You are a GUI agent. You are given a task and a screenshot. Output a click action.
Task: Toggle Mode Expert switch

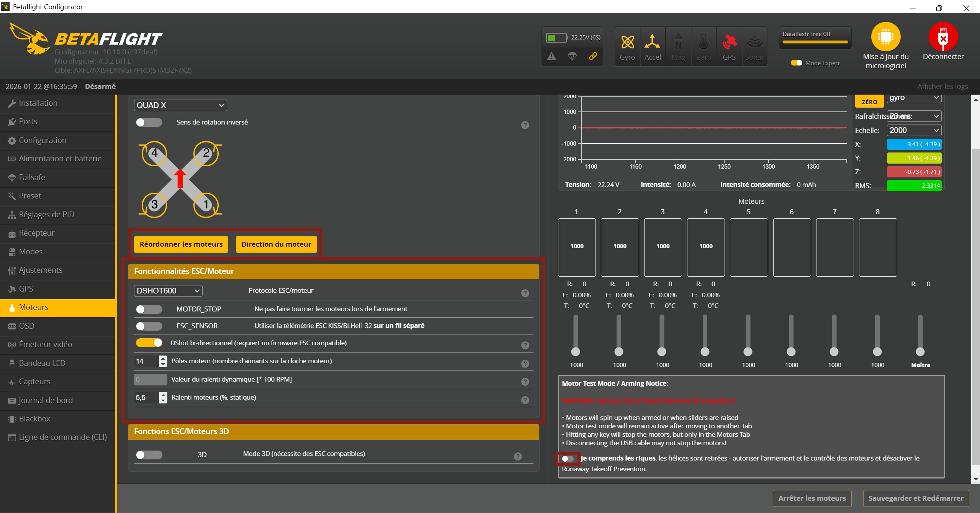tap(796, 63)
